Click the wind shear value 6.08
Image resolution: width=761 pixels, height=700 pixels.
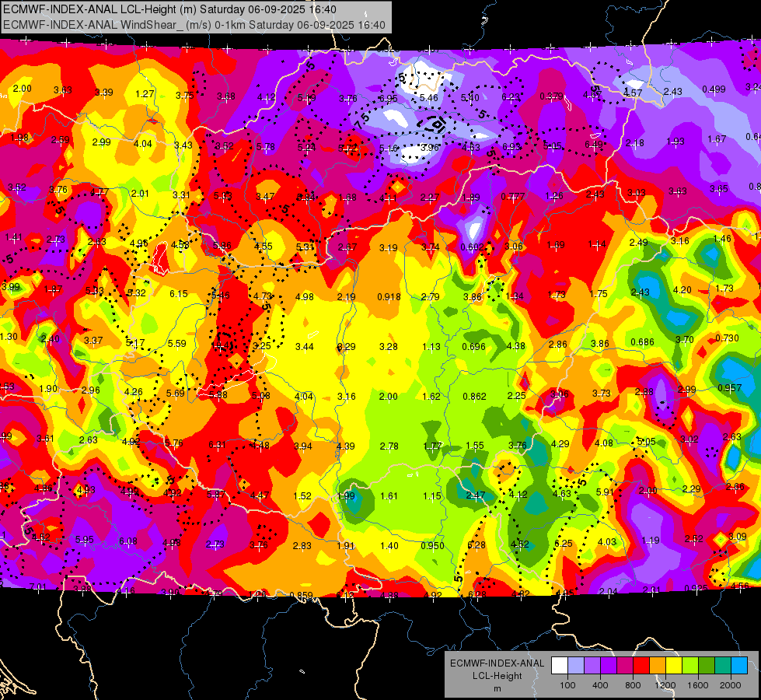(128, 541)
